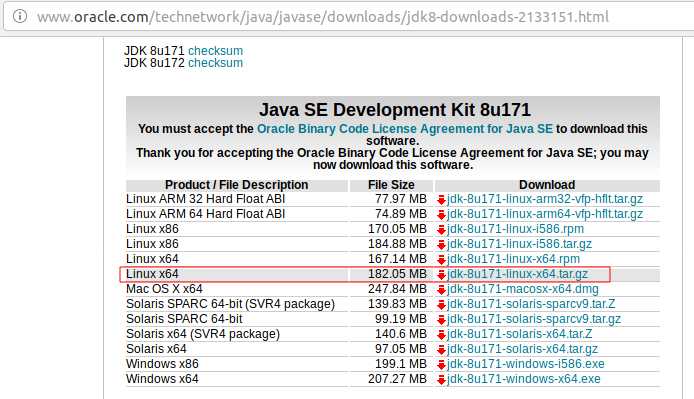The width and height of the screenshot is (694, 399).
Task: Click red download arrow for linux-arm64 file
Action: (x=441, y=215)
